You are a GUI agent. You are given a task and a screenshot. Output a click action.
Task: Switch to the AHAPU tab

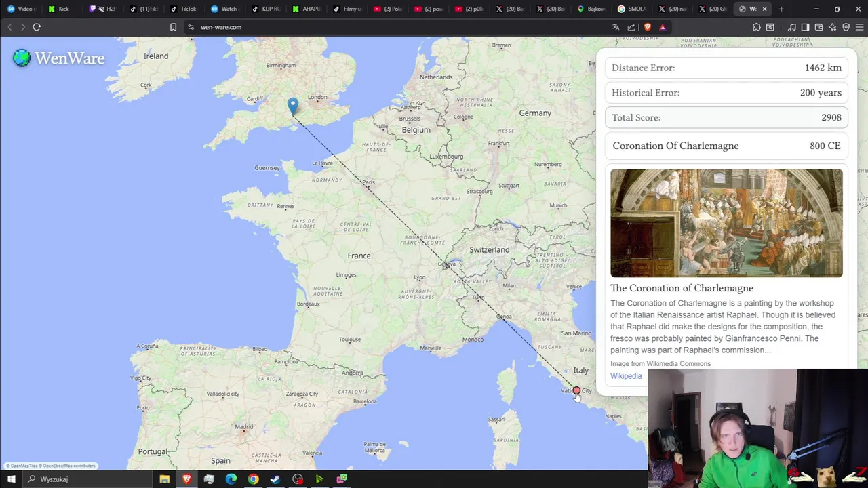[307, 9]
